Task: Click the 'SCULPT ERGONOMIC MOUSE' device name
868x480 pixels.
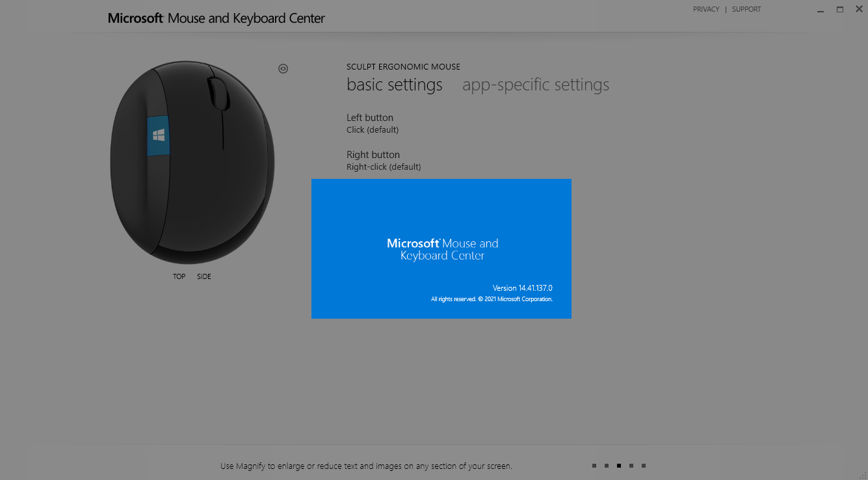Action: [403, 66]
